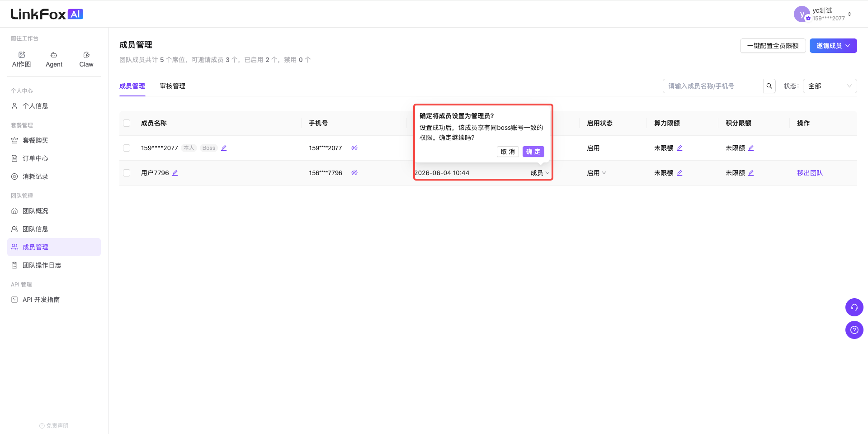Open API 开发指南 in sidebar
The image size is (868, 434).
[54, 300]
